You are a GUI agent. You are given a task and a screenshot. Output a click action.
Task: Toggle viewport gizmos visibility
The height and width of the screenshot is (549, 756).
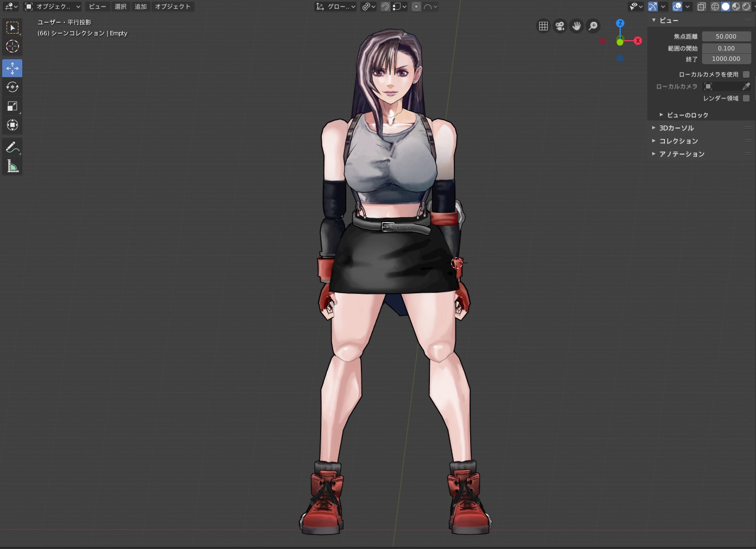point(653,7)
